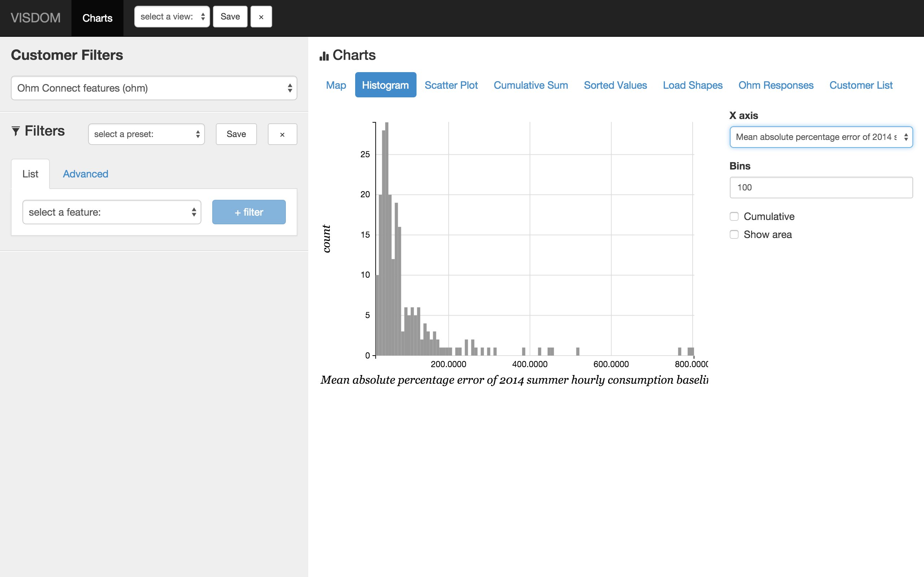The height and width of the screenshot is (577, 924).
Task: Open the Load Shapes tab
Action: pos(692,85)
